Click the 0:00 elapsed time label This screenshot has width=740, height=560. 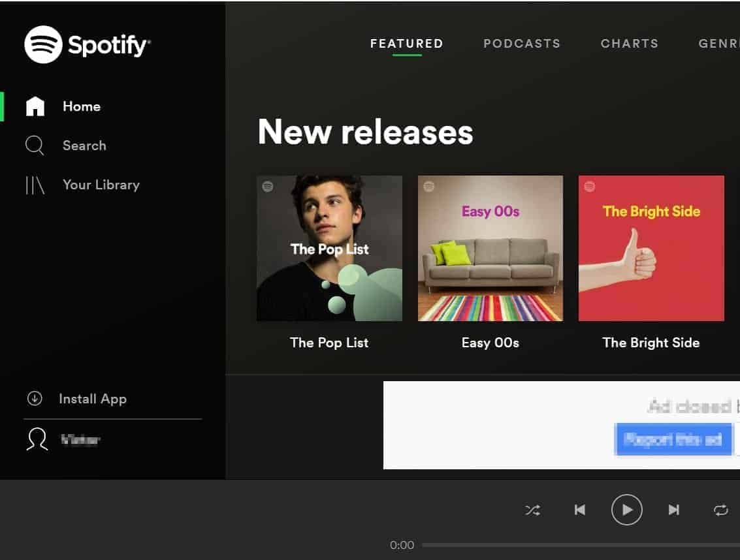pyautogui.click(x=402, y=546)
